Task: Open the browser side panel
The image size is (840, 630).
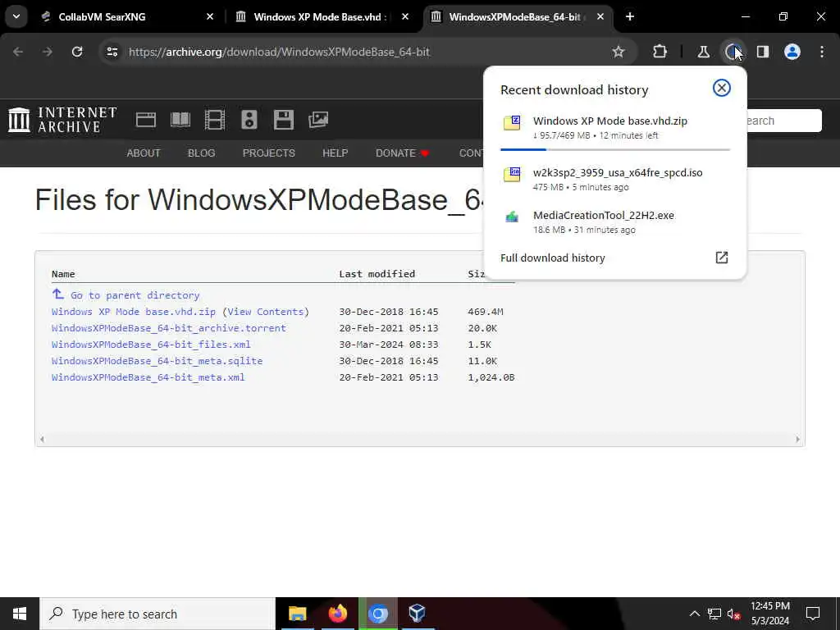Action: [x=763, y=52]
